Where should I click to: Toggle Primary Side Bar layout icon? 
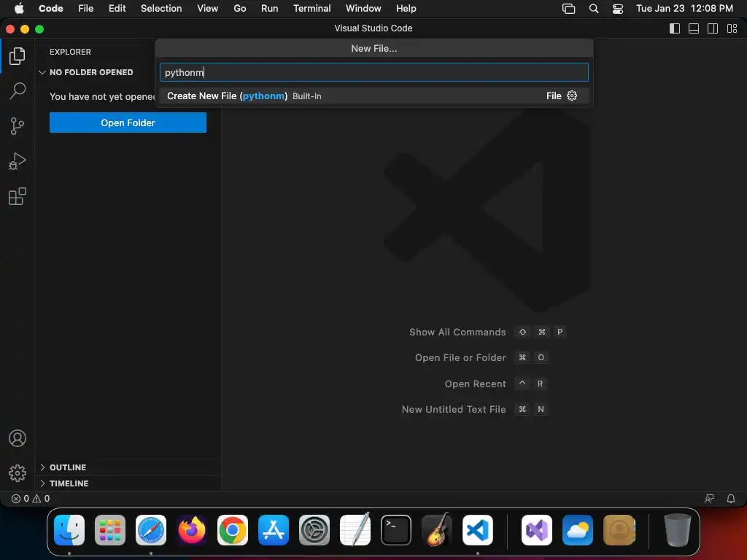pos(675,28)
